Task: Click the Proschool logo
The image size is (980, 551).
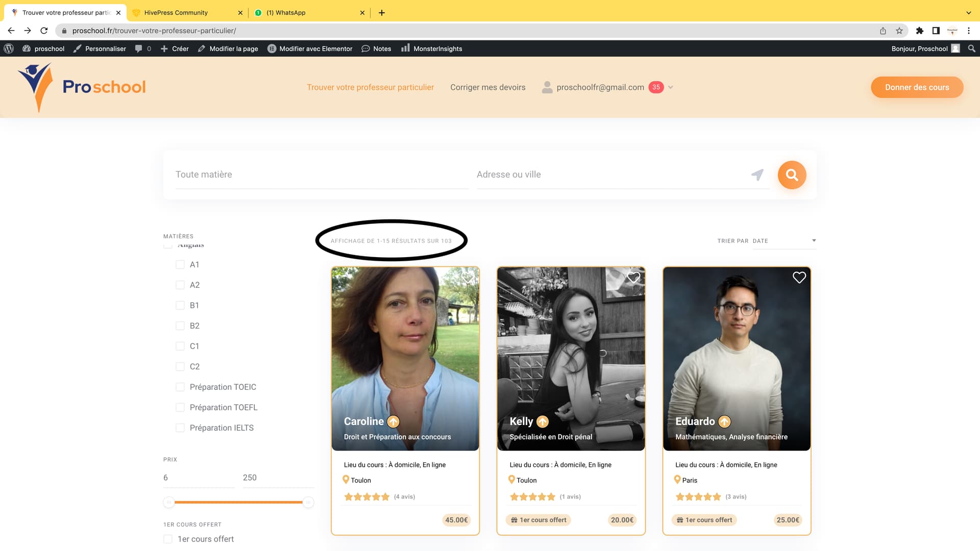Action: pos(82,87)
